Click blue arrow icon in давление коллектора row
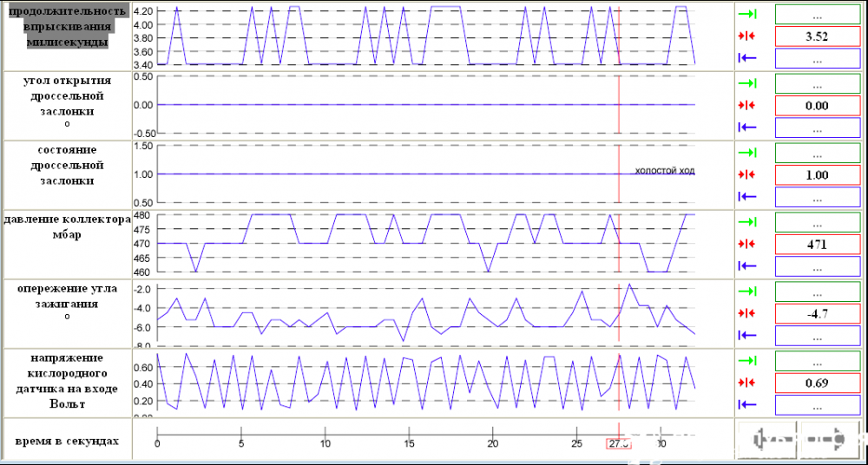868x465 pixels. click(748, 265)
